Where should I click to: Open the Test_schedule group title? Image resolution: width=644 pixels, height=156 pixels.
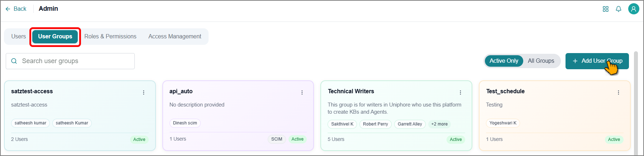pyautogui.click(x=505, y=91)
